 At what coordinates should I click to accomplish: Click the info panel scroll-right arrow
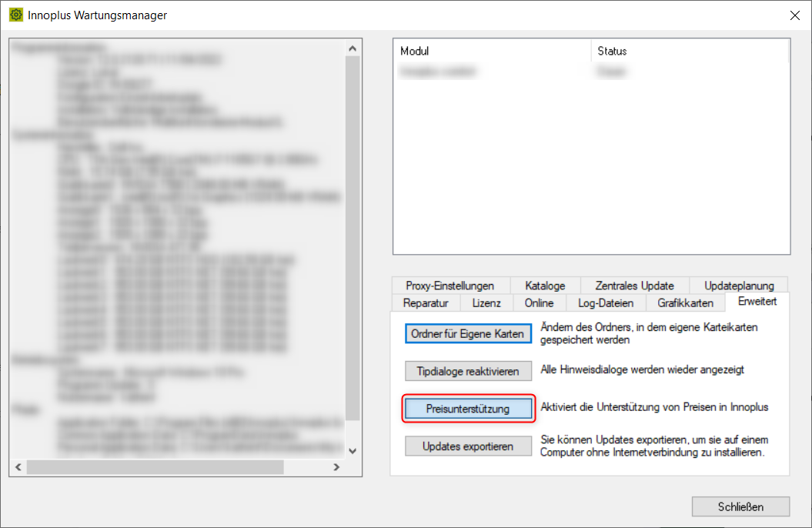coord(336,467)
